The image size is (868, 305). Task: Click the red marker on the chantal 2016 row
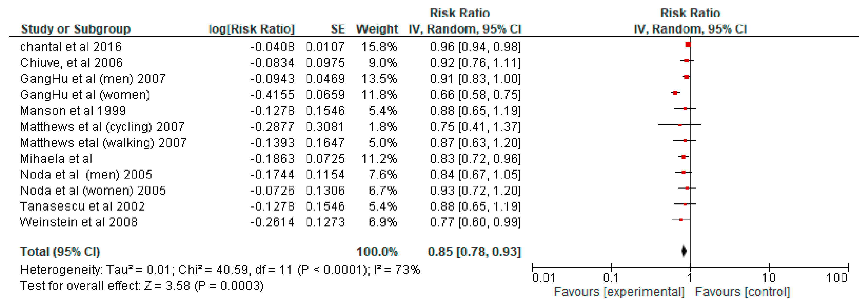point(688,45)
